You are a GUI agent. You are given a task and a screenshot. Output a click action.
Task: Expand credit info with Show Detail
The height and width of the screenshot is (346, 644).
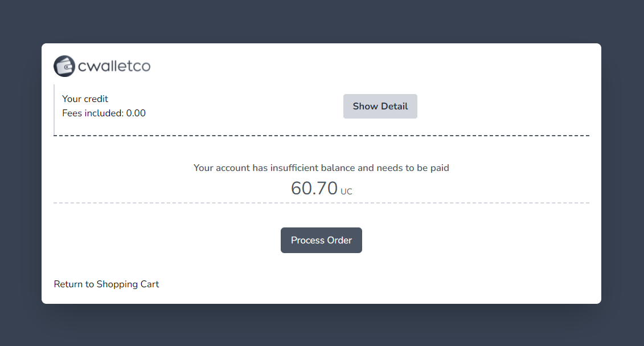coord(380,107)
